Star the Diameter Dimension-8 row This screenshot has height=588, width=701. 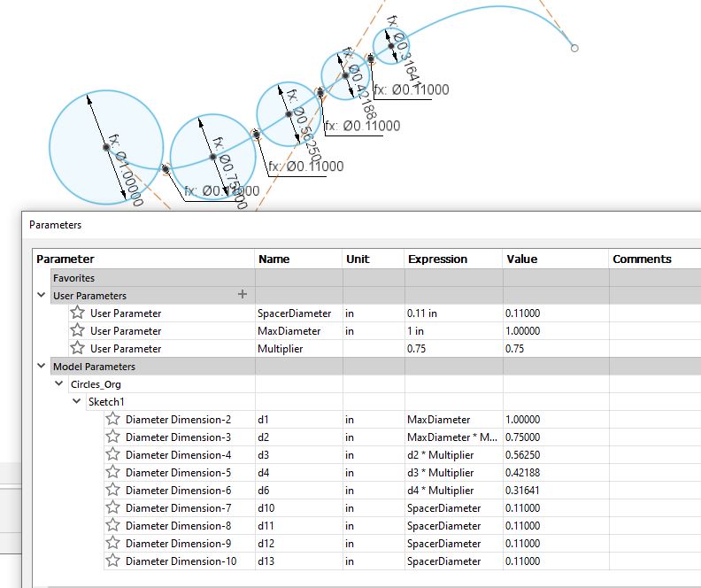[x=112, y=524]
